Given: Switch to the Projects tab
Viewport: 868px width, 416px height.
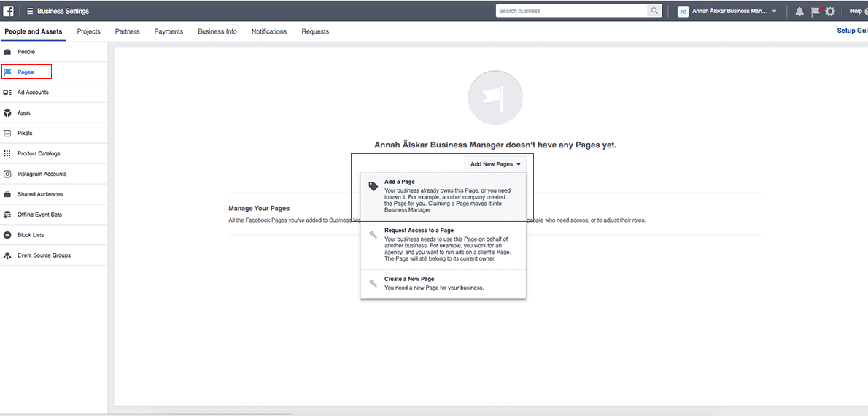Looking at the screenshot, I should tap(88, 31).
